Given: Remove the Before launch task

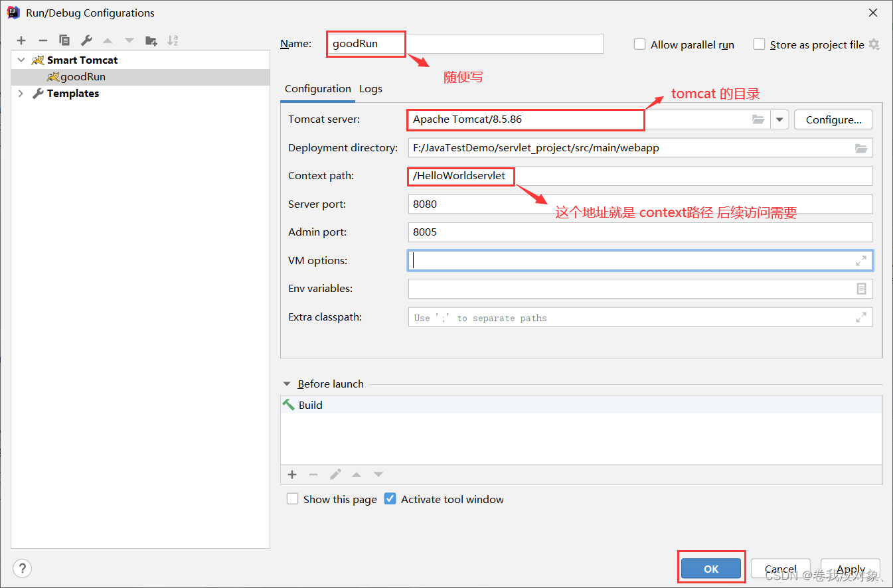Looking at the screenshot, I should pos(313,475).
